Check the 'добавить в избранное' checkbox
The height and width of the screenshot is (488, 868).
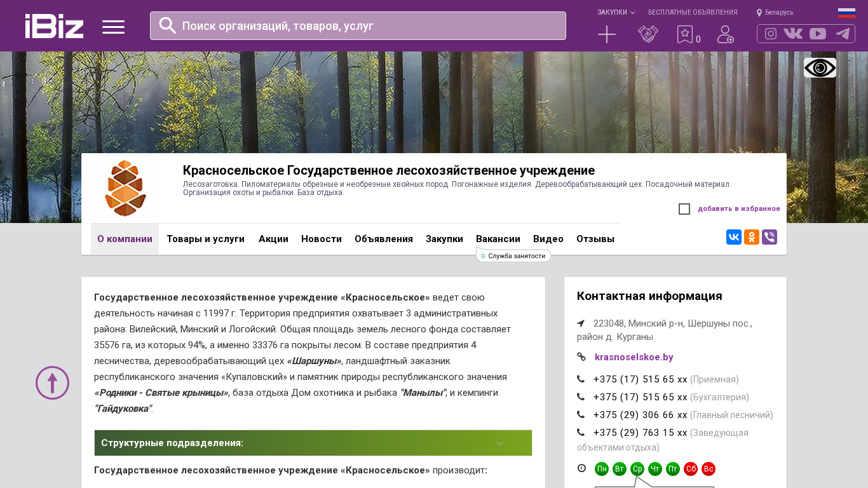click(x=684, y=209)
